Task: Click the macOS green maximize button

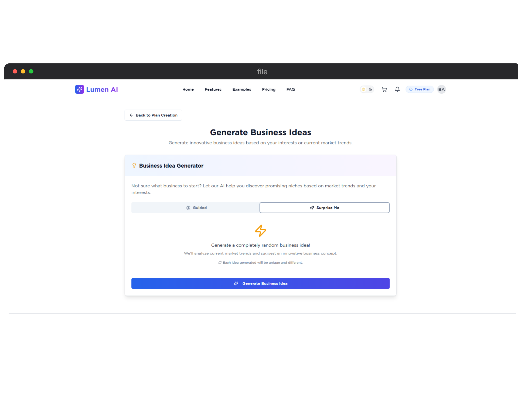Action: click(31, 71)
